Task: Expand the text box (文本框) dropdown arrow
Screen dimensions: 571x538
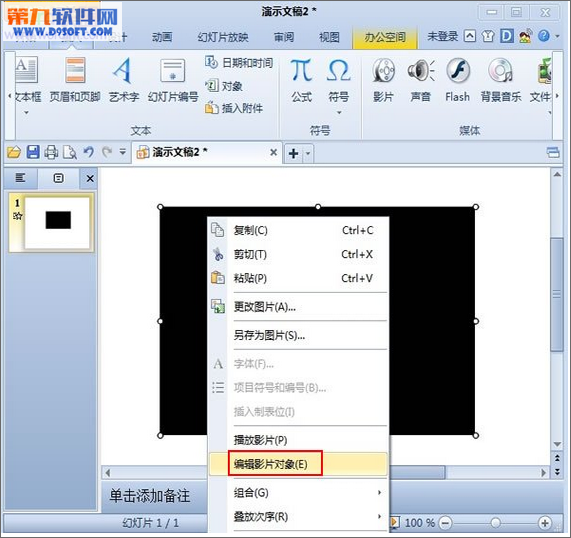Action: [26, 113]
